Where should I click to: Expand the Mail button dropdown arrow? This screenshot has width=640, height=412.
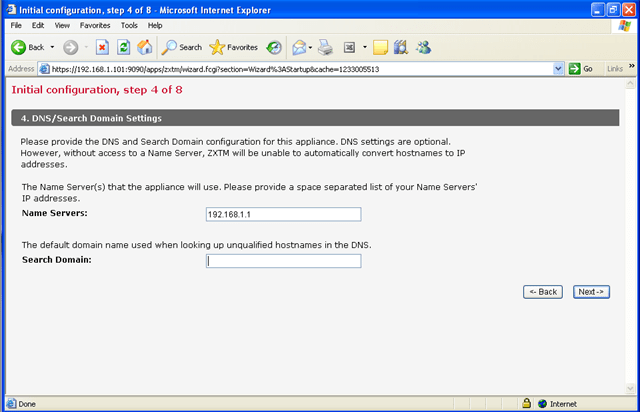311,47
